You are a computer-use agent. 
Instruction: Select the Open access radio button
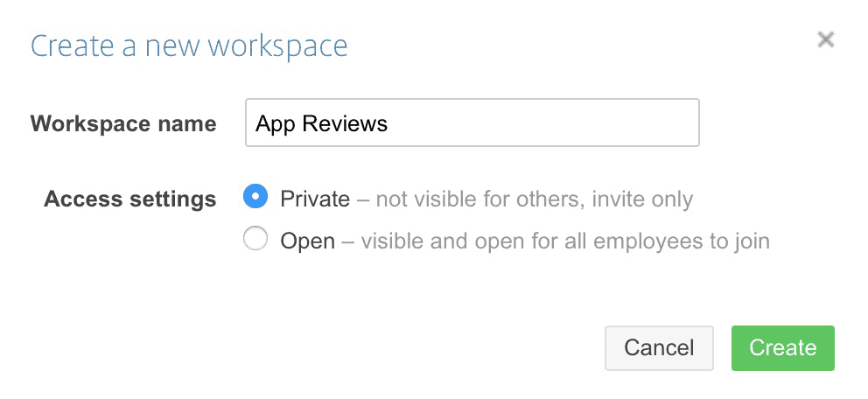(x=255, y=239)
